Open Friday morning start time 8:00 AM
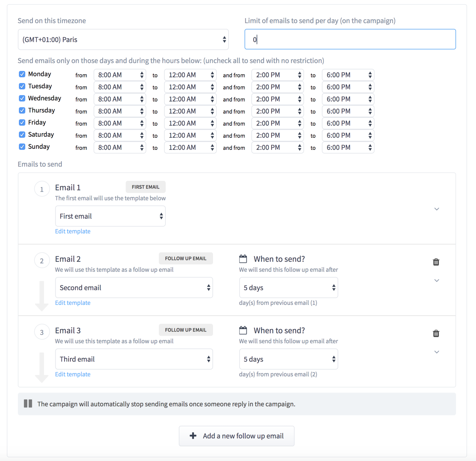 [x=120, y=123]
